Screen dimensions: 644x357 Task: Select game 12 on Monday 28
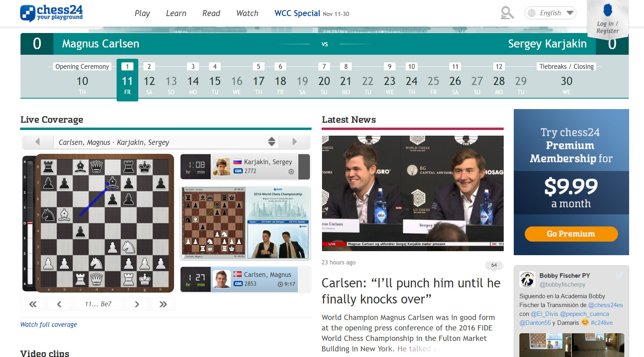coord(499,80)
